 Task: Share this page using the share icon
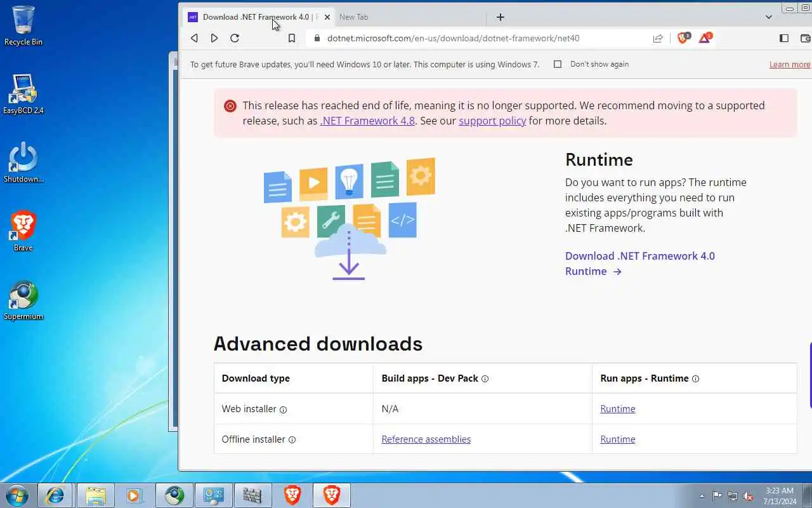click(658, 38)
